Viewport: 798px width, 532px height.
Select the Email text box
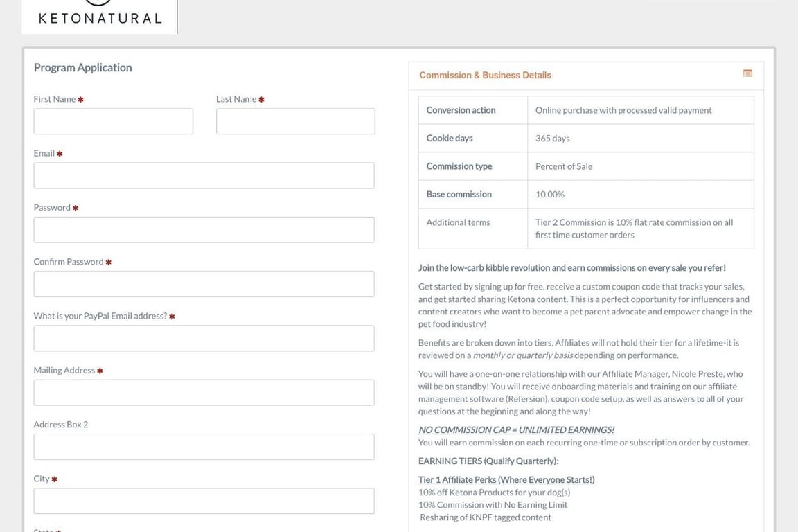coord(204,176)
